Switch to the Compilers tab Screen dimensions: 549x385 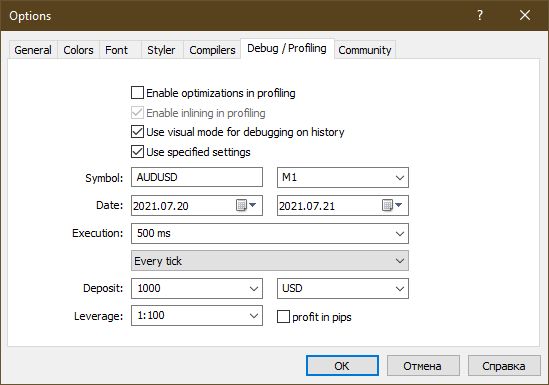(x=212, y=50)
